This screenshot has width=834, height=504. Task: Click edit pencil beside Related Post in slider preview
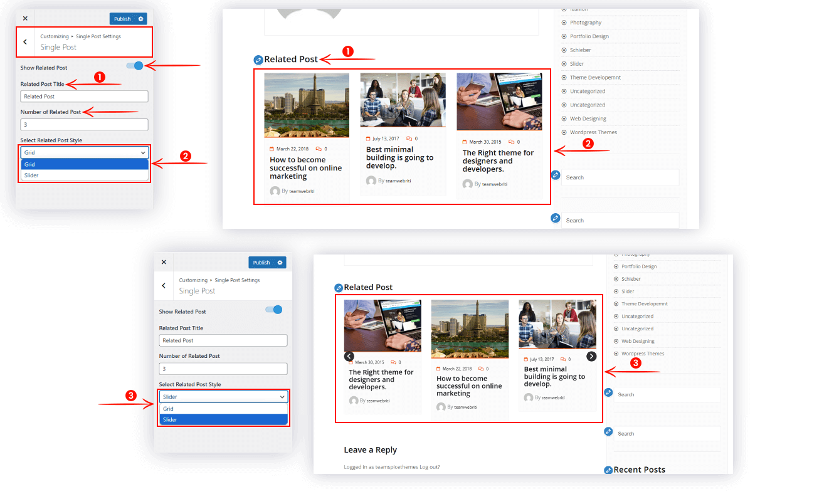[x=339, y=288]
